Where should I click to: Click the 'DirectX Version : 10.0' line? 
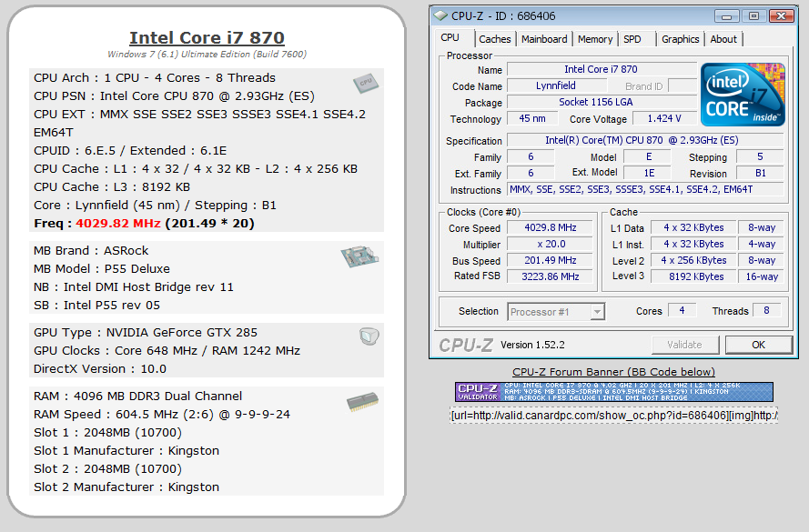[100, 369]
